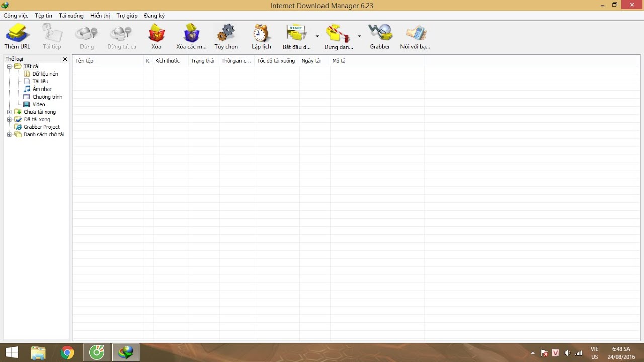The width and height of the screenshot is (644, 362).
Task: Click the Action Center flag tray icon
Action: pos(544,353)
